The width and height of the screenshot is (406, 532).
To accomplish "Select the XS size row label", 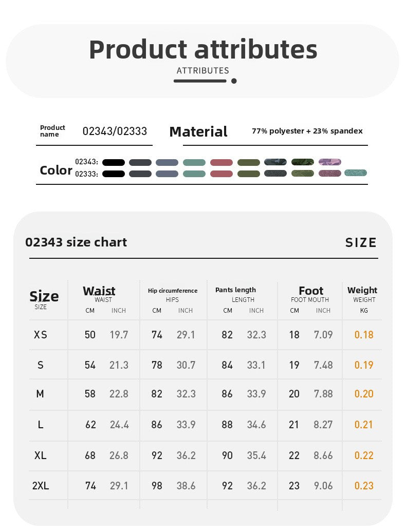I will coord(41,335).
